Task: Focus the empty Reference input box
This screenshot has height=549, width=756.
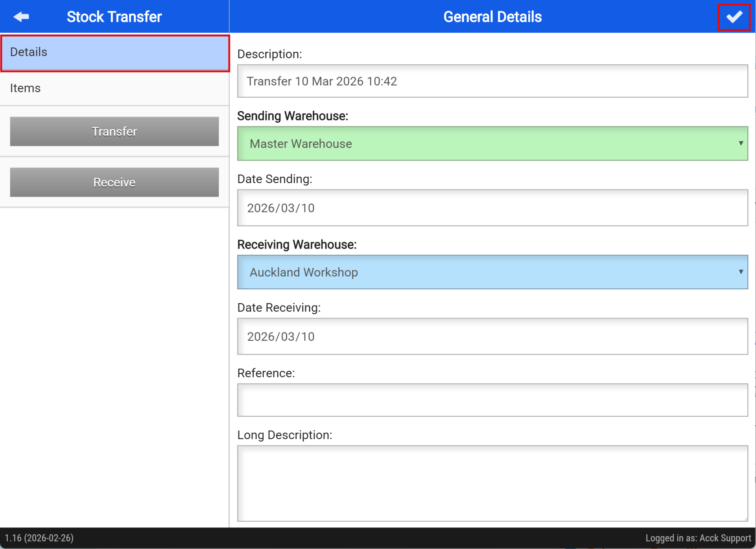Action: [492, 400]
